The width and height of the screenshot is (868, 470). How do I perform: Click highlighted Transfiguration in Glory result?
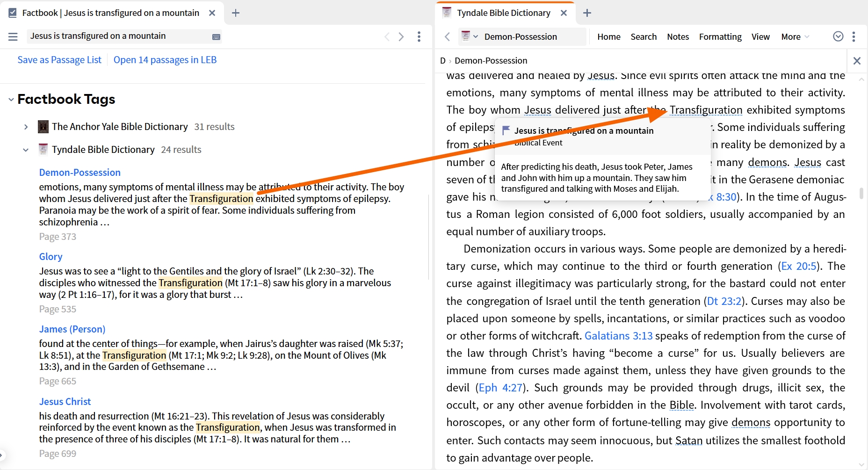tap(191, 283)
